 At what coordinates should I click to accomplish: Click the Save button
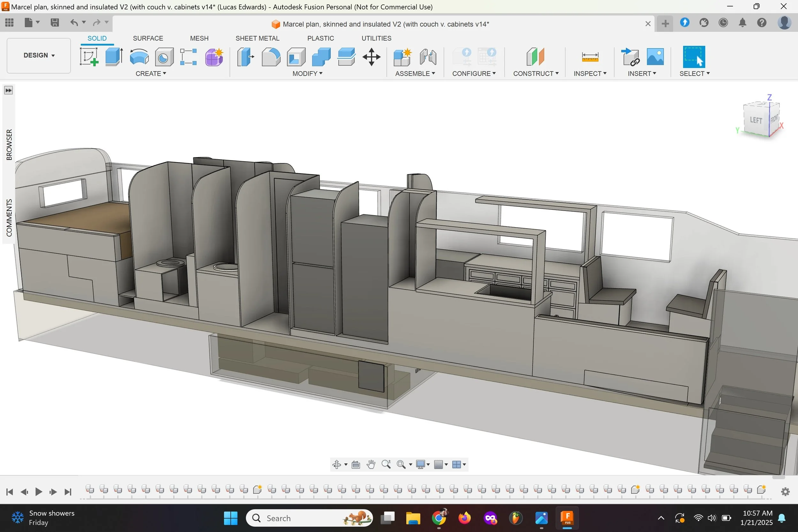click(x=55, y=23)
